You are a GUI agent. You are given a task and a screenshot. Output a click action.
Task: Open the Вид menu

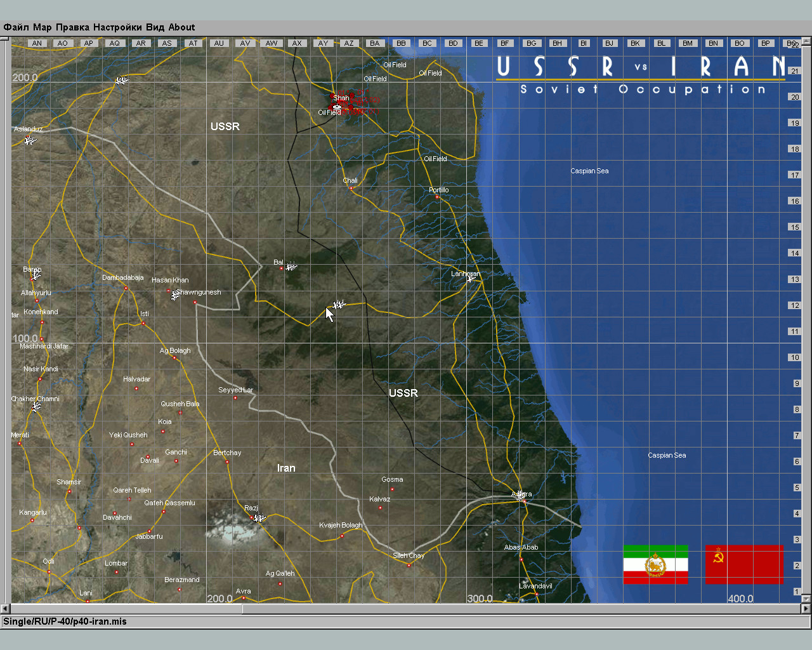pyautogui.click(x=155, y=27)
